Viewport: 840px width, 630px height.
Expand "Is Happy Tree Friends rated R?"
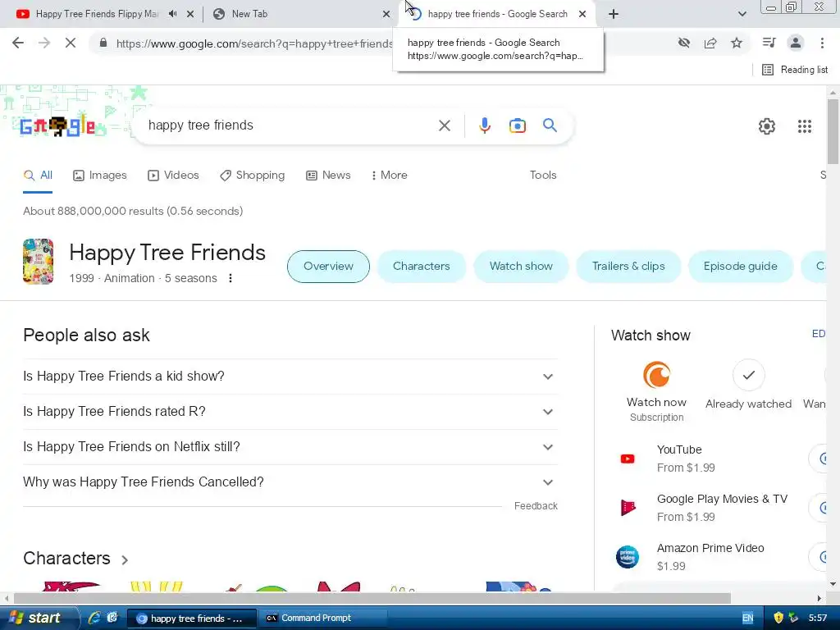click(x=290, y=412)
